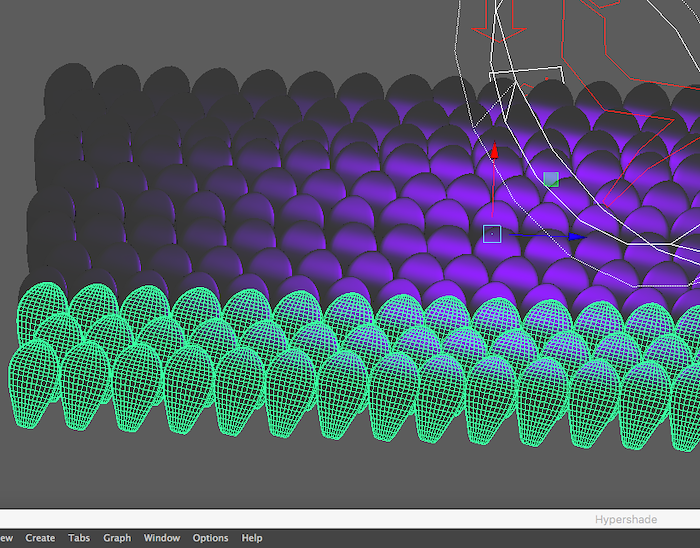Click the red Y-axis move arrow
This screenshot has width=700, height=548.
tap(494, 151)
